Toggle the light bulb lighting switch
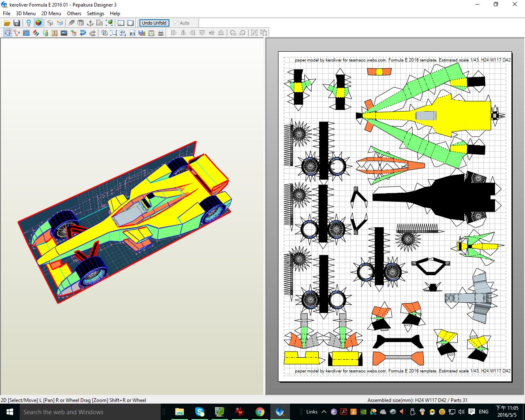 (x=28, y=23)
